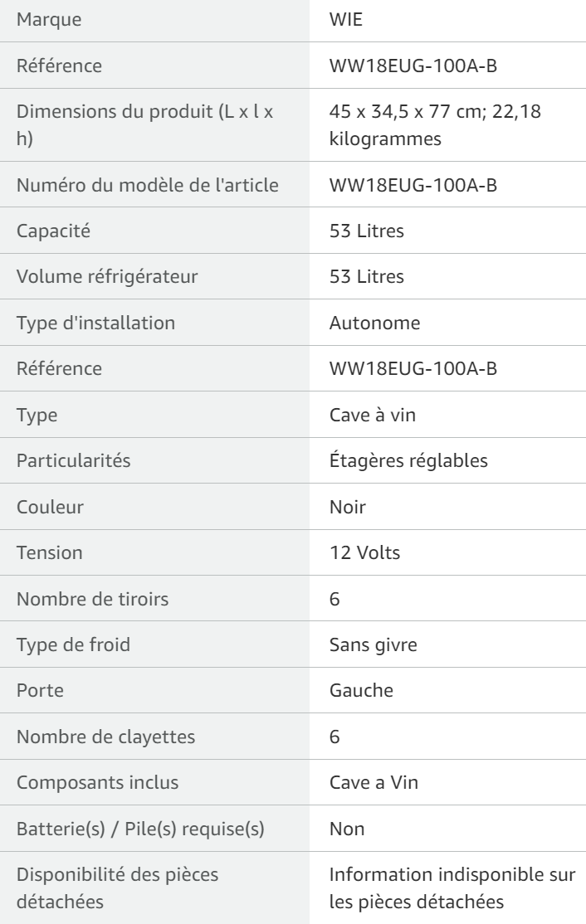Select the Nombre de clayettes label
This screenshot has width=586, height=924.
pyautogui.click(x=105, y=737)
